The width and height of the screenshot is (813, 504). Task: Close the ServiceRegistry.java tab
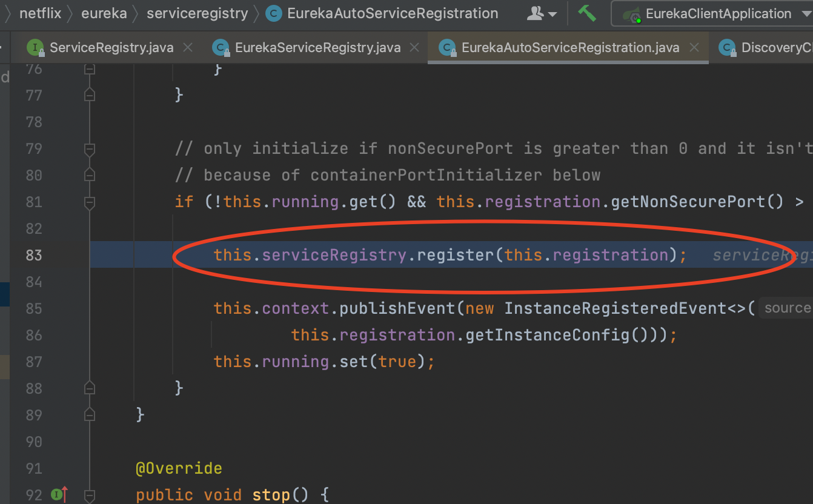pos(188,47)
